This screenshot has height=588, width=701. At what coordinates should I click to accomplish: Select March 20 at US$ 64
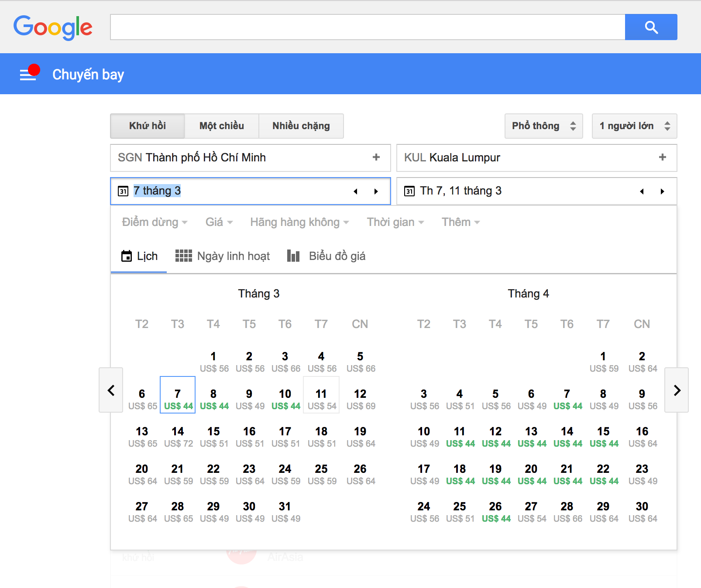click(x=142, y=475)
